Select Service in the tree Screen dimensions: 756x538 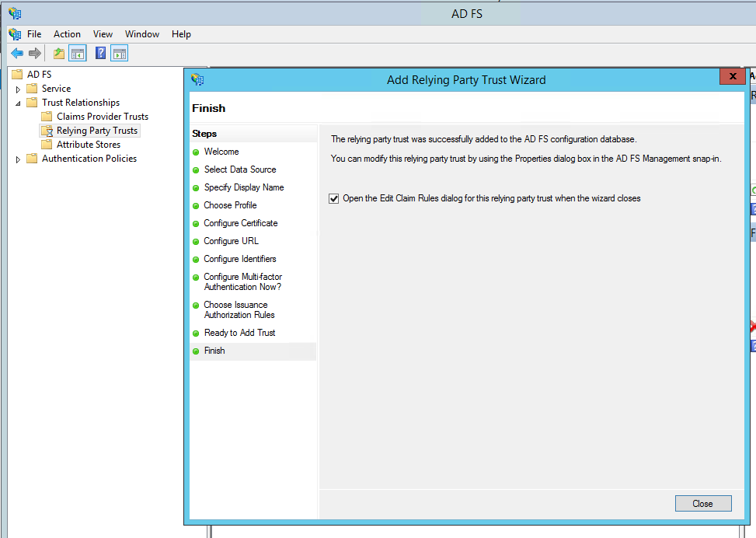(x=56, y=89)
